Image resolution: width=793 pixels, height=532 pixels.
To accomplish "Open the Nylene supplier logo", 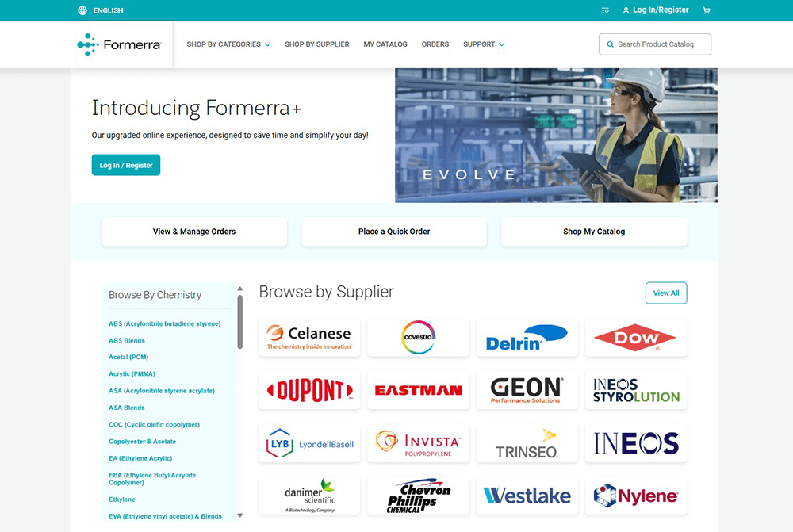I will [636, 496].
